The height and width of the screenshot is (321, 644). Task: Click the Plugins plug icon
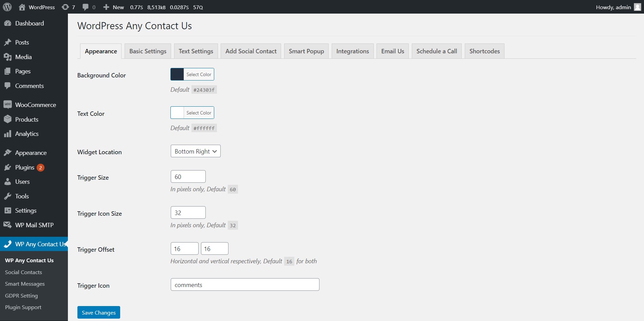[7, 167]
